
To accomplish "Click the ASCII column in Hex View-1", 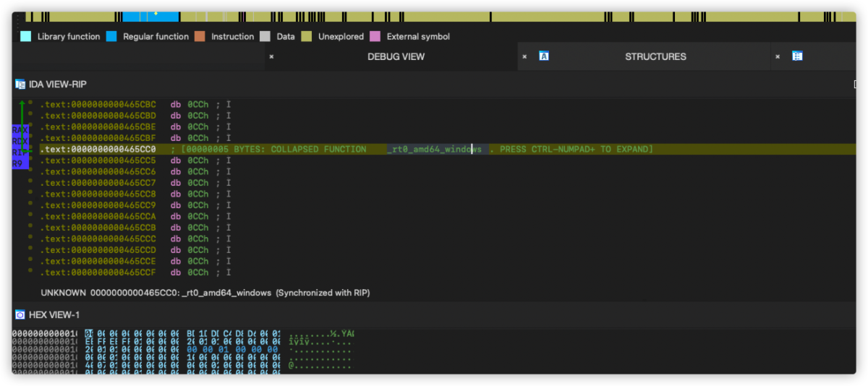I will coord(320,351).
